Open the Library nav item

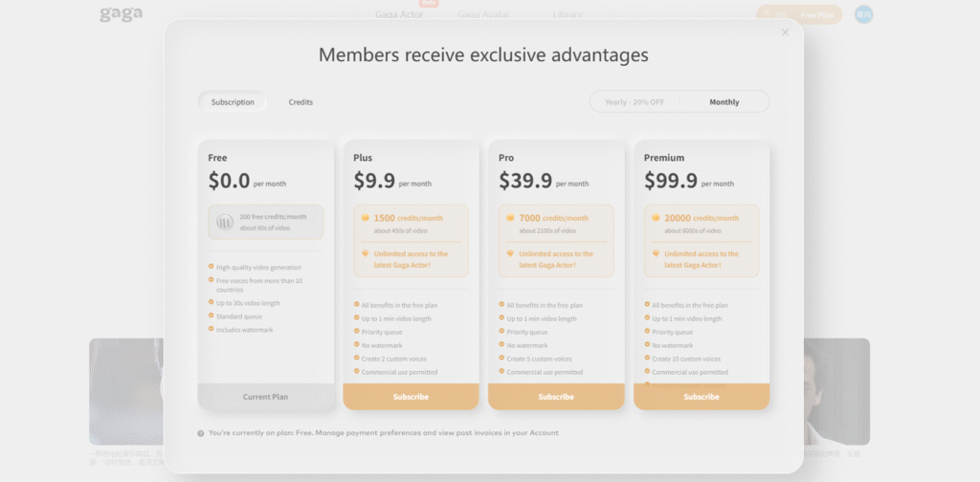coord(567,14)
